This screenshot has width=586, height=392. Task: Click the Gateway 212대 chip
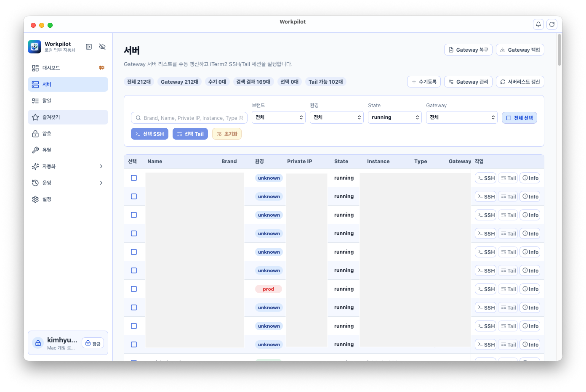pos(179,82)
